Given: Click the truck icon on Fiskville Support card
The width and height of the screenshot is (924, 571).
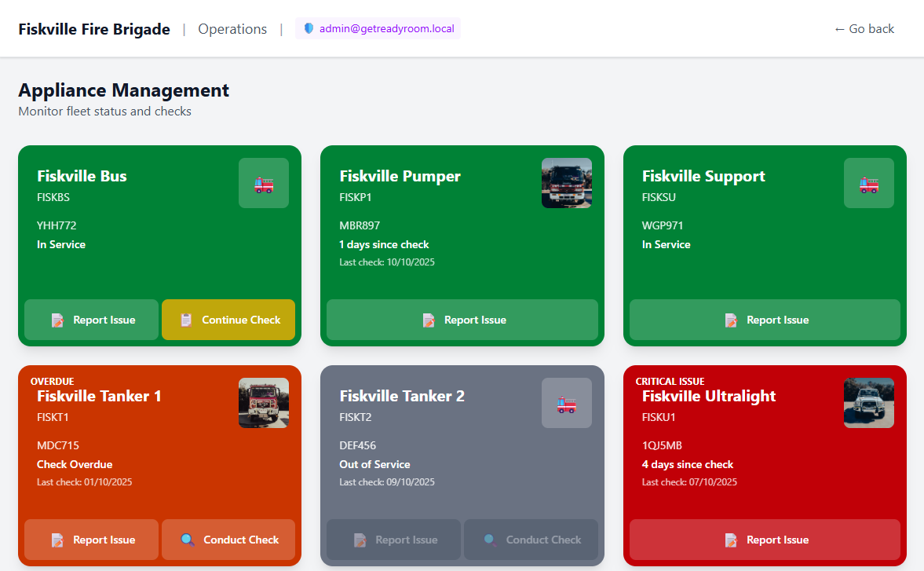Looking at the screenshot, I should (x=868, y=183).
